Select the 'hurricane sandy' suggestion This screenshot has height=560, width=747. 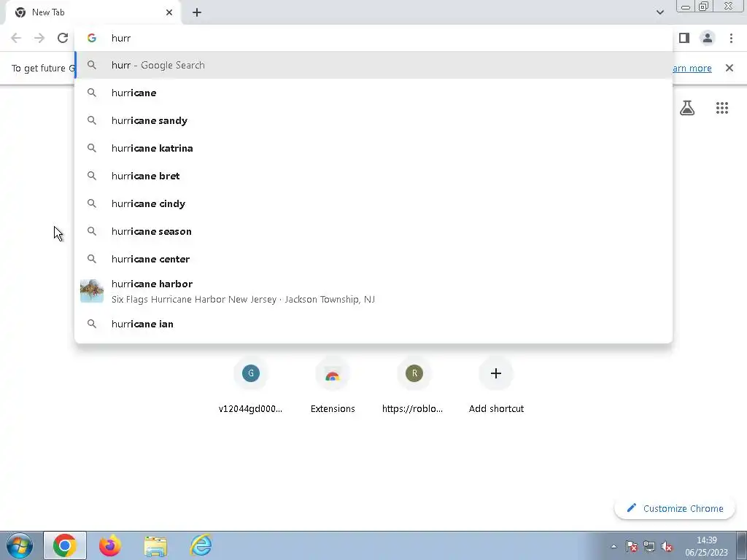pyautogui.click(x=373, y=120)
